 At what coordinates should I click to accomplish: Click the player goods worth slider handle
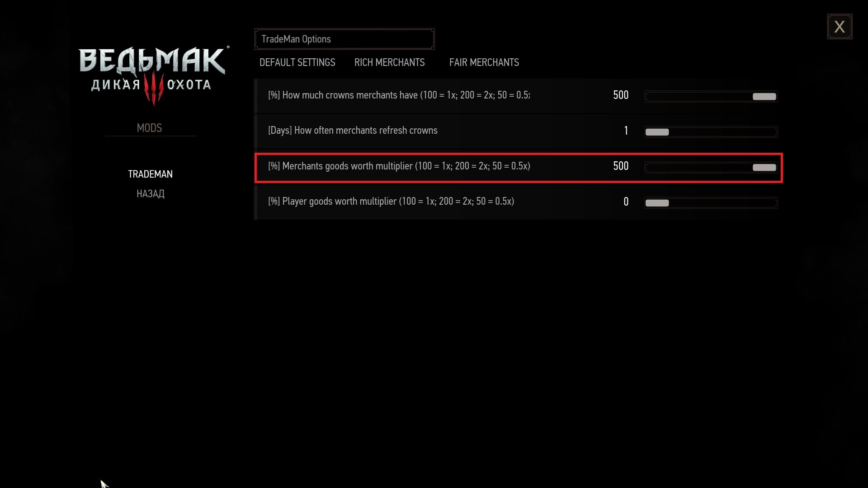(x=657, y=203)
